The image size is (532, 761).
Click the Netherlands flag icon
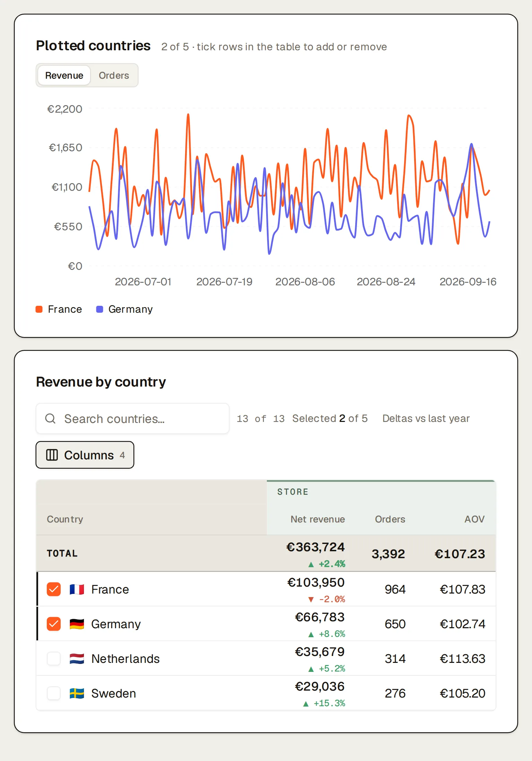(x=77, y=658)
